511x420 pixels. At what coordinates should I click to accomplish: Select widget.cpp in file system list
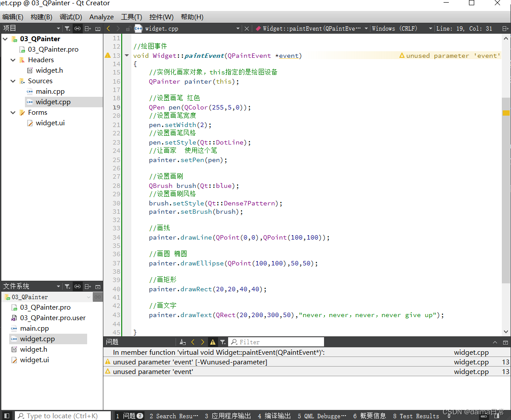[49, 339]
